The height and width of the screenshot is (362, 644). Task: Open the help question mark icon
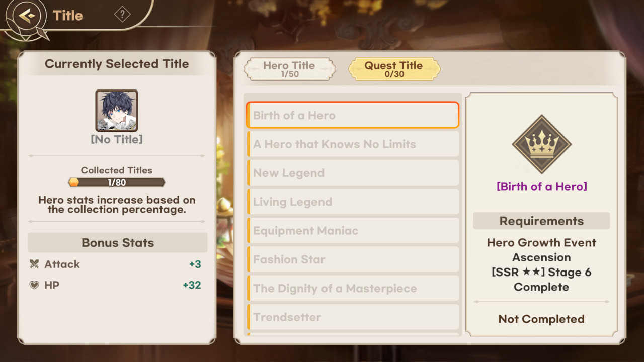122,14
